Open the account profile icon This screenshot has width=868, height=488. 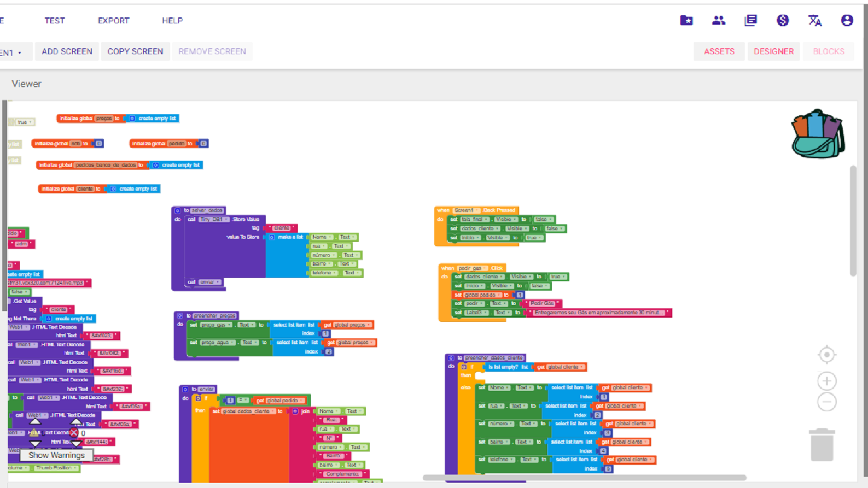(x=847, y=21)
